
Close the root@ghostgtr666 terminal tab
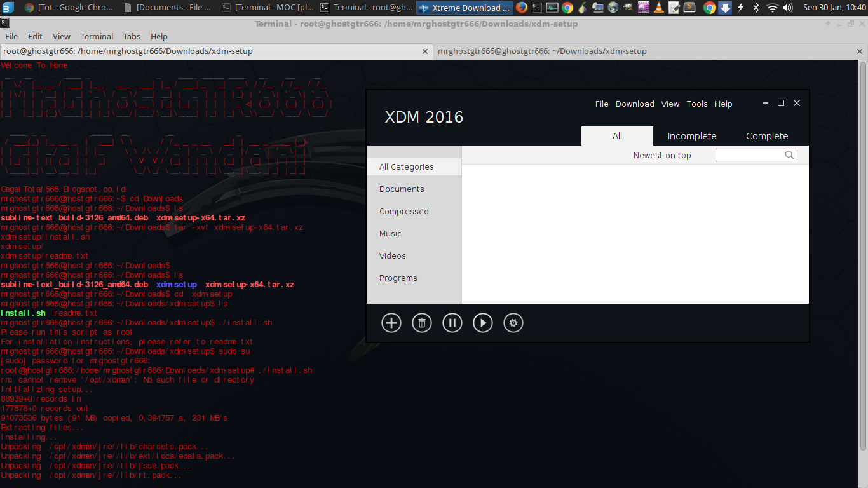click(x=425, y=51)
